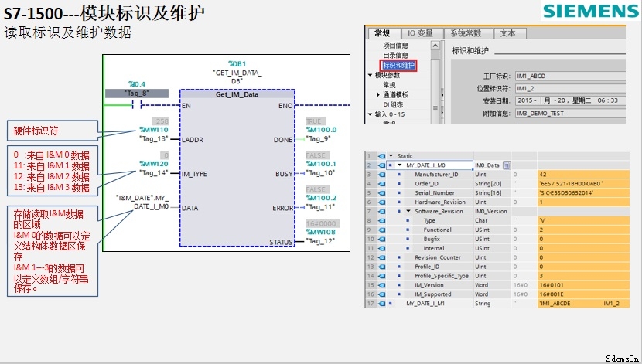Image resolution: width=642 pixels, height=364 pixels.
Task: Click the String[20] data type cell
Action: [x=492, y=184]
